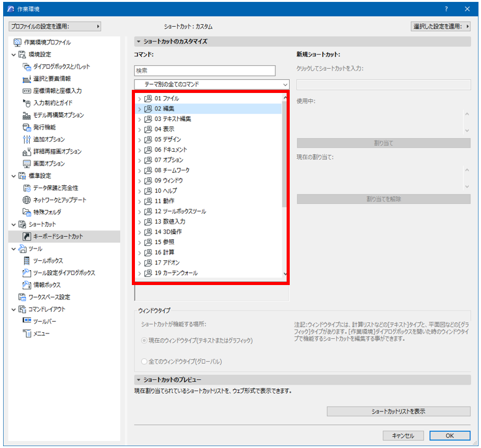Click the 検索 command search field
This screenshot has width=481, height=448.
(x=205, y=71)
